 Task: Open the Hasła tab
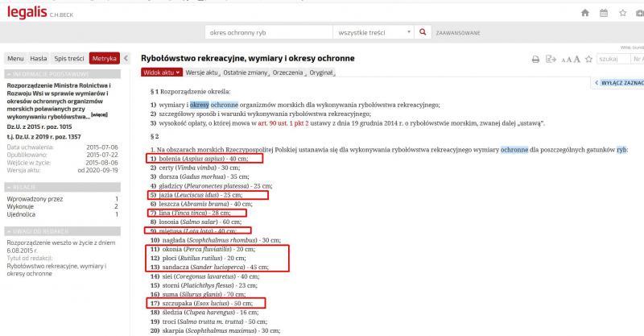pyautogui.click(x=38, y=59)
